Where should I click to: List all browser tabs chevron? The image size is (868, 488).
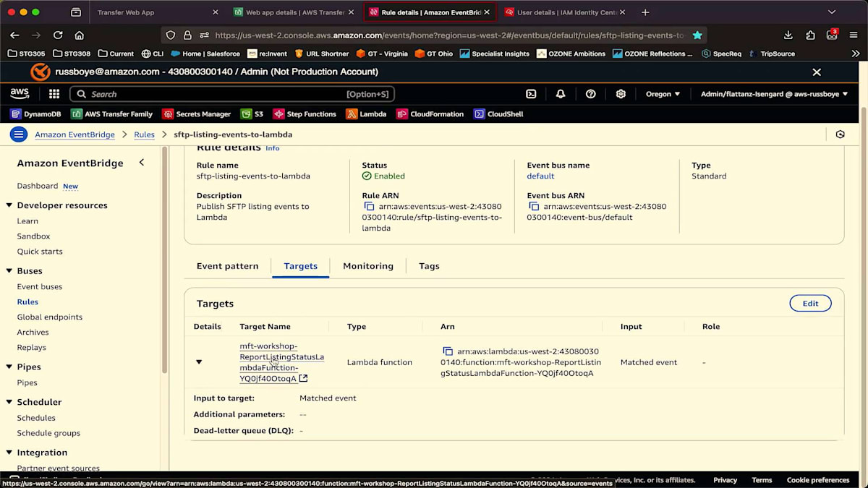tap(832, 12)
